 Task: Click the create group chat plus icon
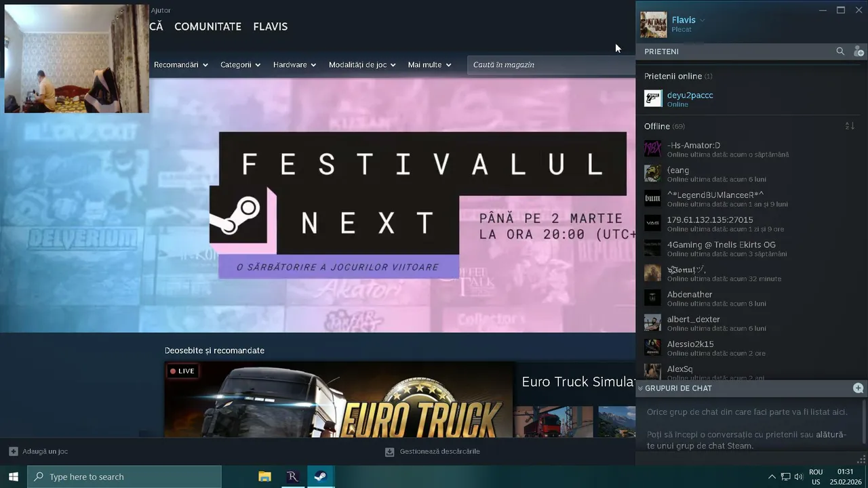pyautogui.click(x=858, y=388)
